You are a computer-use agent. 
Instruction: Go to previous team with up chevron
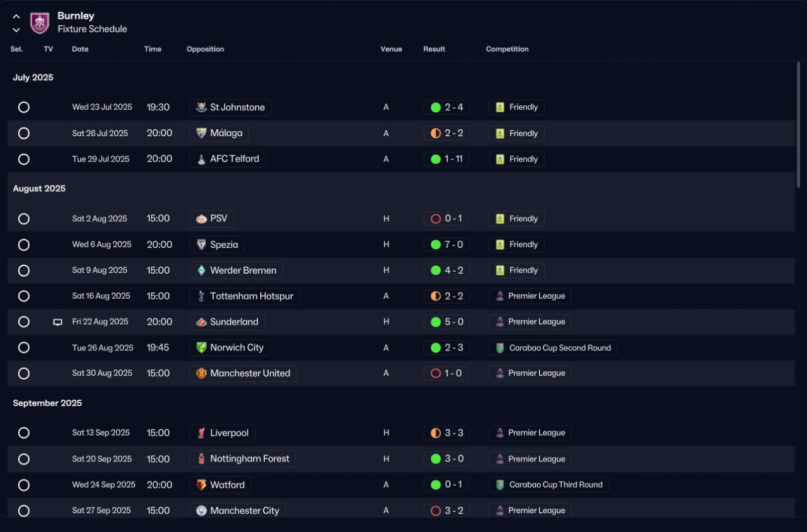pyautogui.click(x=16, y=17)
